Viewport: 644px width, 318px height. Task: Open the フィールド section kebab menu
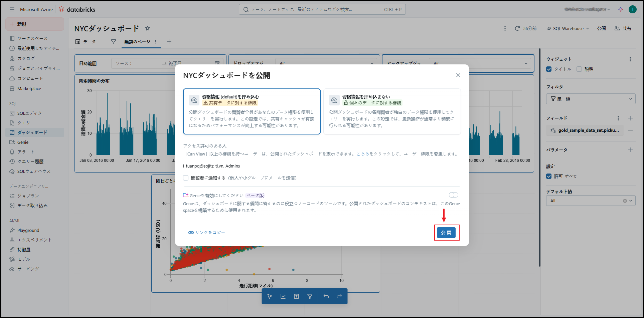click(618, 118)
